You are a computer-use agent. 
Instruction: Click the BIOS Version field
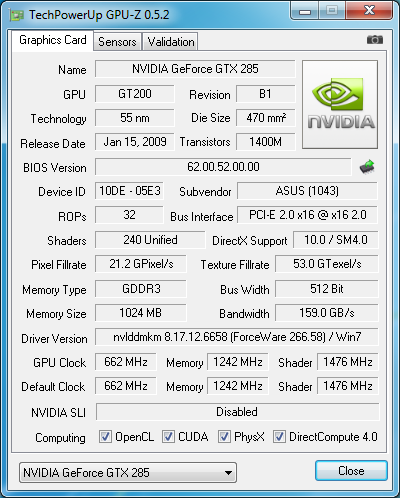(223, 167)
